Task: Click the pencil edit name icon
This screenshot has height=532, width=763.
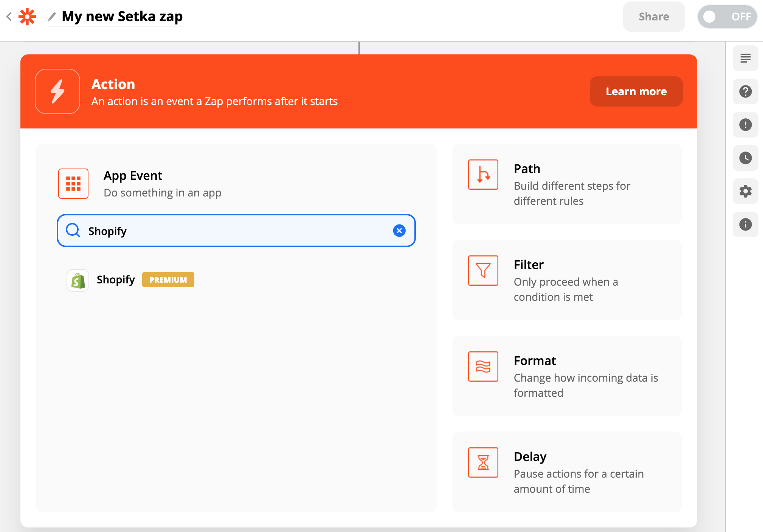Action: pyautogui.click(x=52, y=17)
